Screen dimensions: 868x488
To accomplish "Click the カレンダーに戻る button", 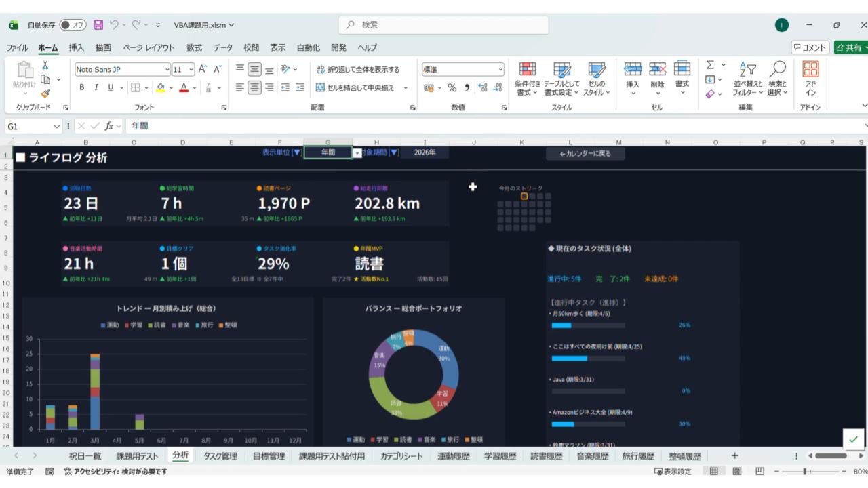I will click(585, 154).
